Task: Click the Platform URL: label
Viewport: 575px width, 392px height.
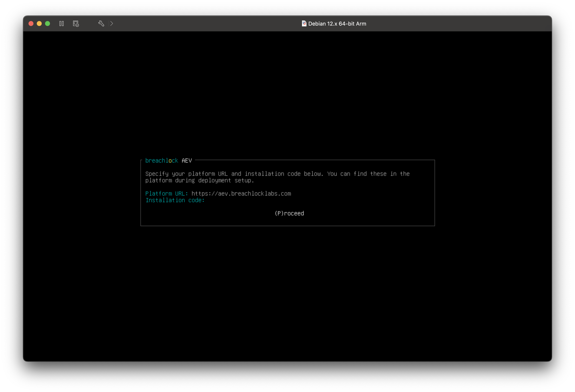Action: (x=166, y=194)
